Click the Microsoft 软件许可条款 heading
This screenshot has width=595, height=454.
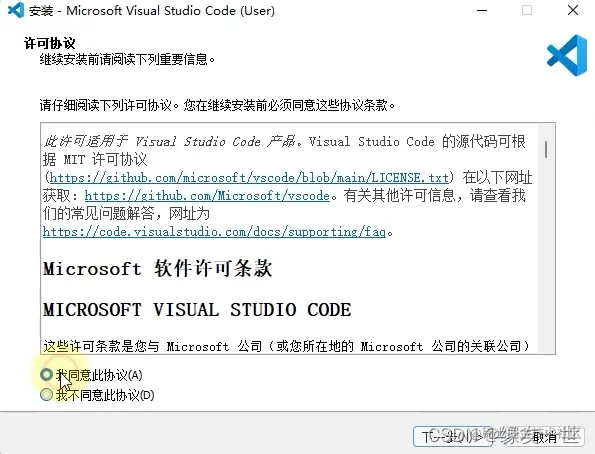157,269
